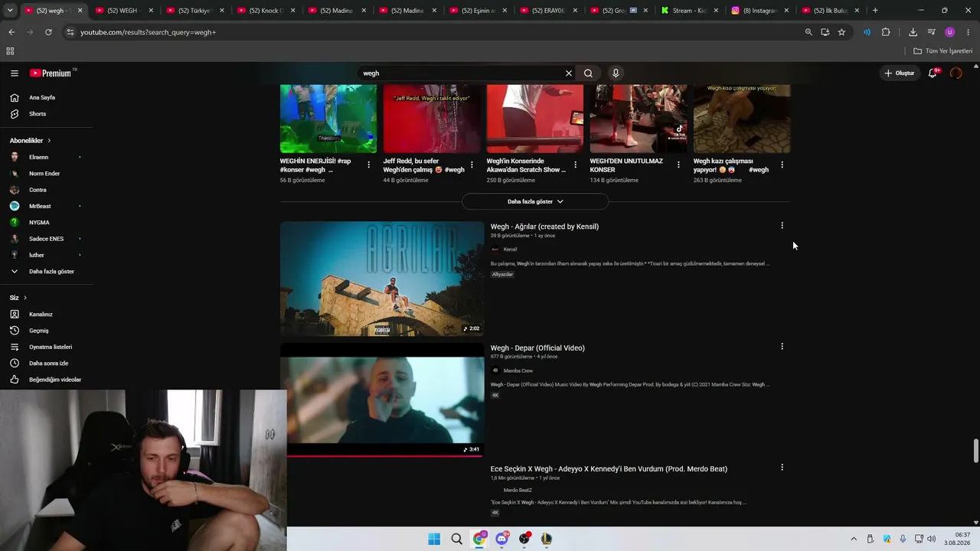Play the Wegh - Depar video thumbnail
This screenshot has width=980, height=551.
(382, 399)
